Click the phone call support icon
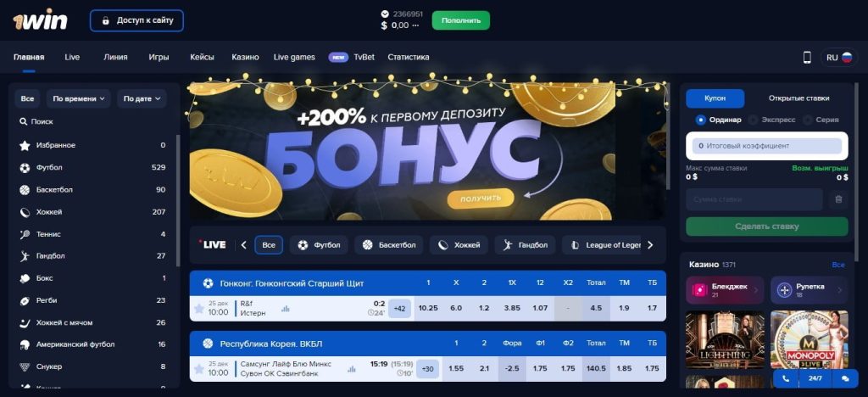The height and width of the screenshot is (397, 868). coord(786,378)
